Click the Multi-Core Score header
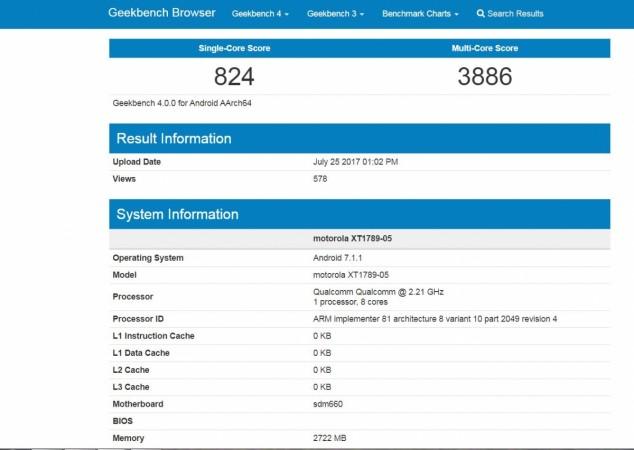Screen dimensions: 634x450 [x=484, y=48]
